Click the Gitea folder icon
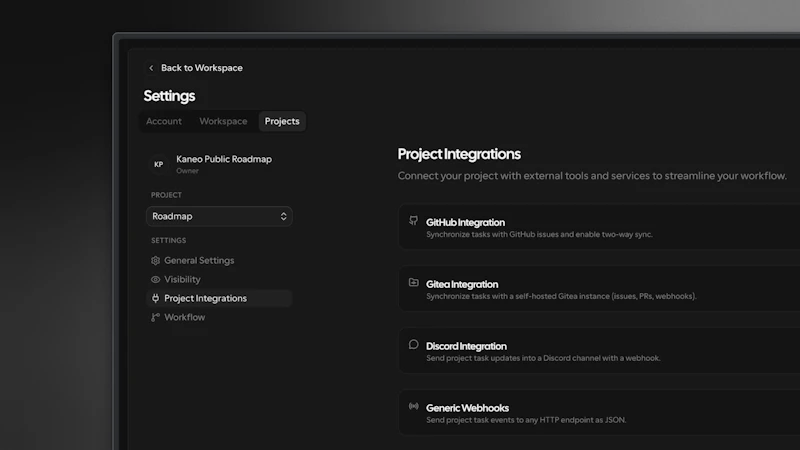800x450 pixels. pos(413,282)
